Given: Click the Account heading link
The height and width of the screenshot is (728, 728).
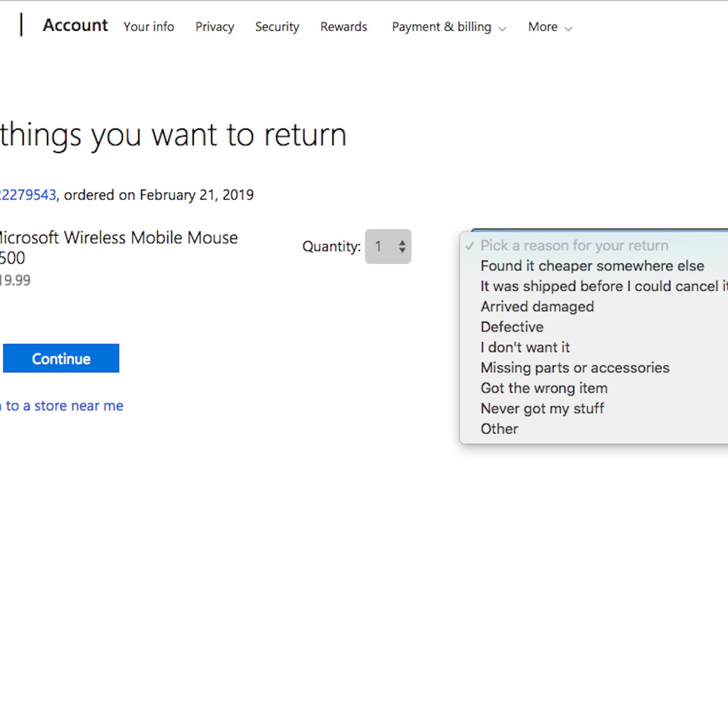Looking at the screenshot, I should coord(75,25).
